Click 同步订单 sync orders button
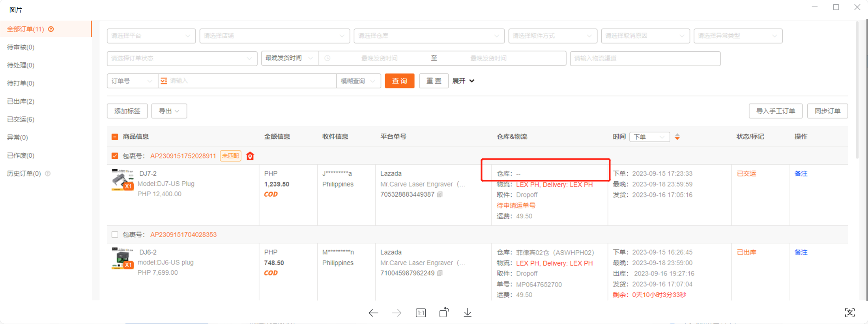The width and height of the screenshot is (868, 324). (x=827, y=111)
